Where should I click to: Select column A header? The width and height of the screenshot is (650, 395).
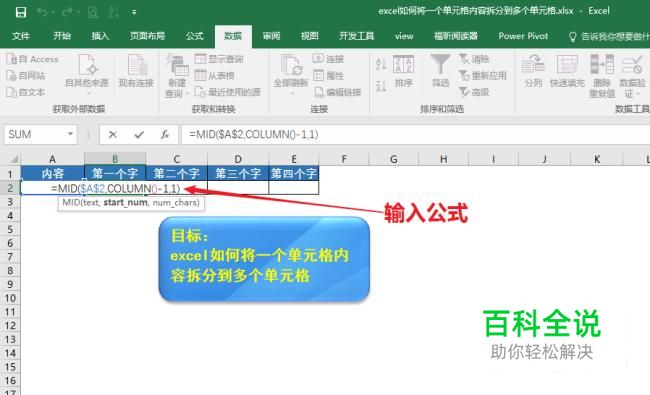(53, 159)
